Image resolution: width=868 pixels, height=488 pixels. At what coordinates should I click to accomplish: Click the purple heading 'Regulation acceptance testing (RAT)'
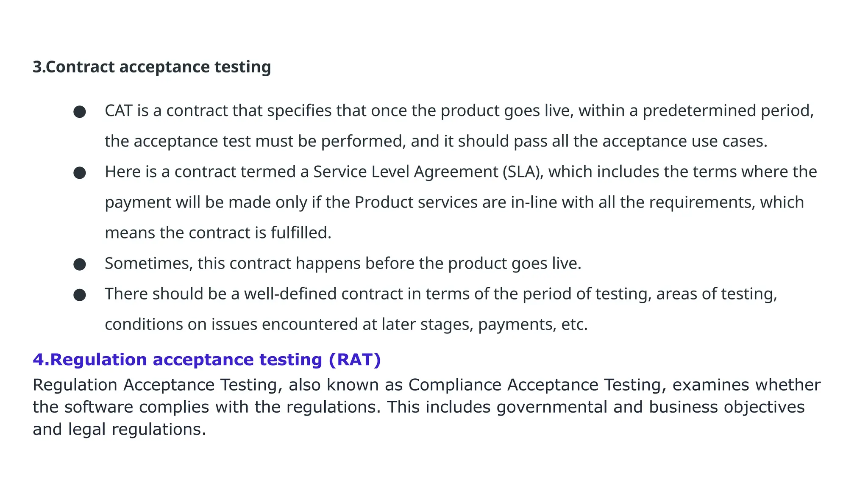[215, 360]
